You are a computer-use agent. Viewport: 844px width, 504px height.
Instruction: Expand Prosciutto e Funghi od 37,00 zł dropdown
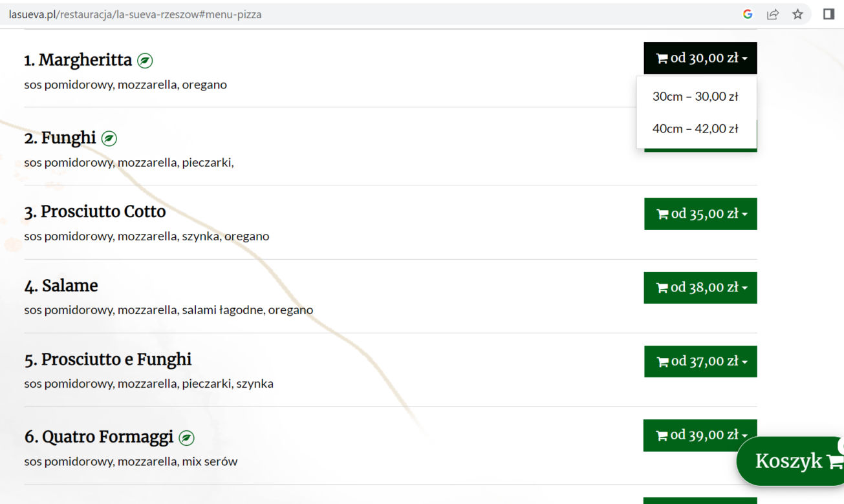point(700,361)
